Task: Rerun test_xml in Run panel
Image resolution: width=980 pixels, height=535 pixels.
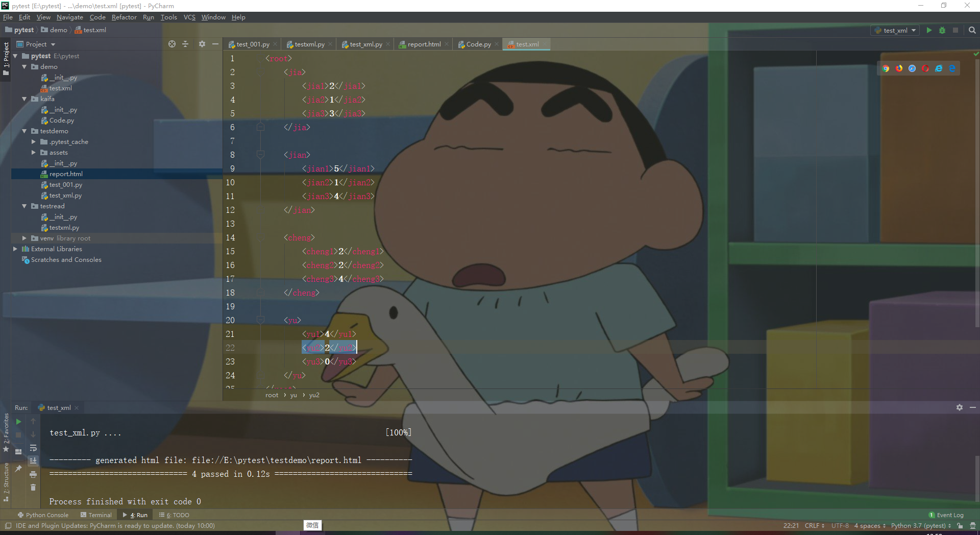Action: pos(18,422)
